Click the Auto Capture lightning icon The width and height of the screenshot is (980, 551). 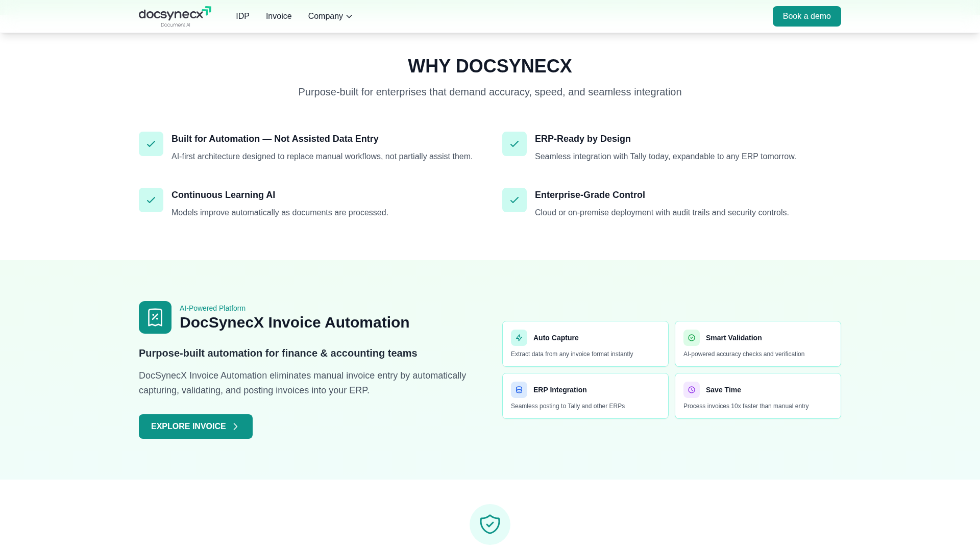519,338
